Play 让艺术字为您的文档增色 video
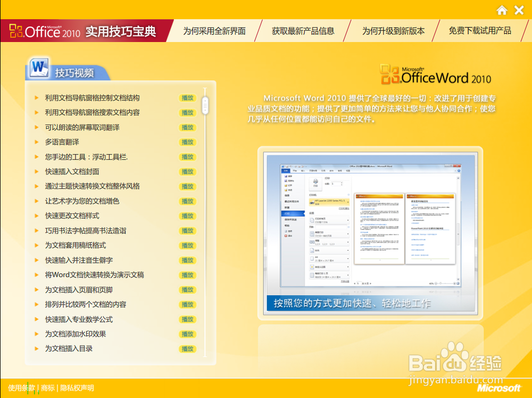The width and height of the screenshot is (532, 398). pyautogui.click(x=188, y=201)
